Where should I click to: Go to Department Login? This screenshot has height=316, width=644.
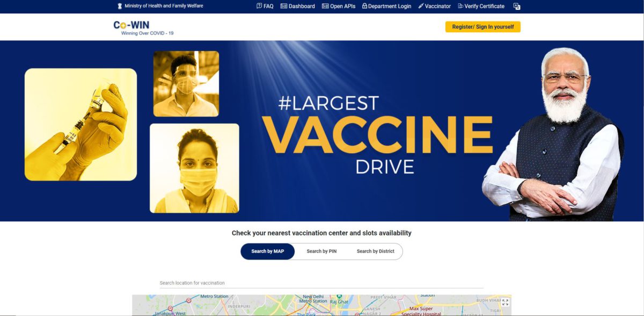pos(386,6)
